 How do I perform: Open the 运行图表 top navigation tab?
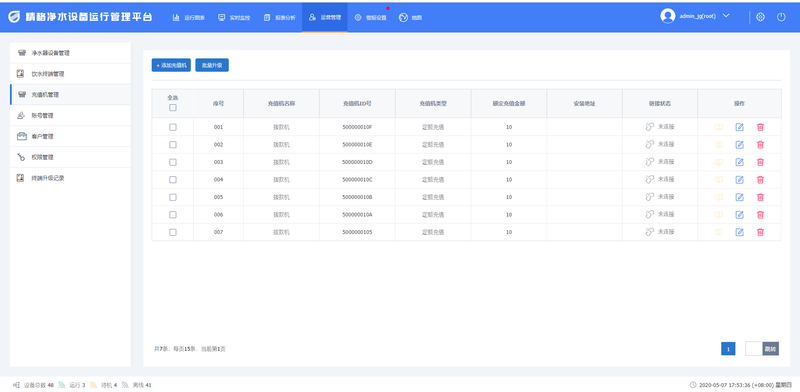tap(189, 17)
